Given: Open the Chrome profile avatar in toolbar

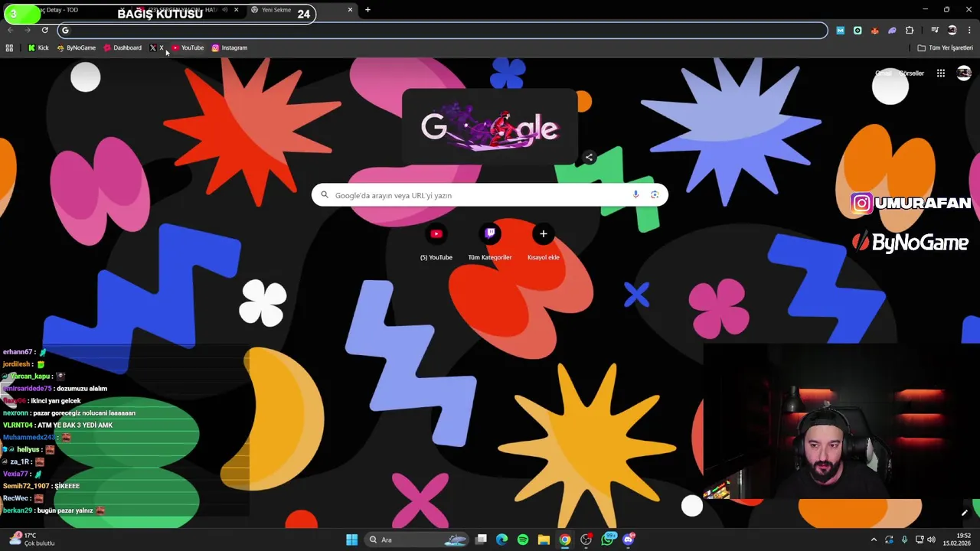Looking at the screenshot, I should 952,31.
